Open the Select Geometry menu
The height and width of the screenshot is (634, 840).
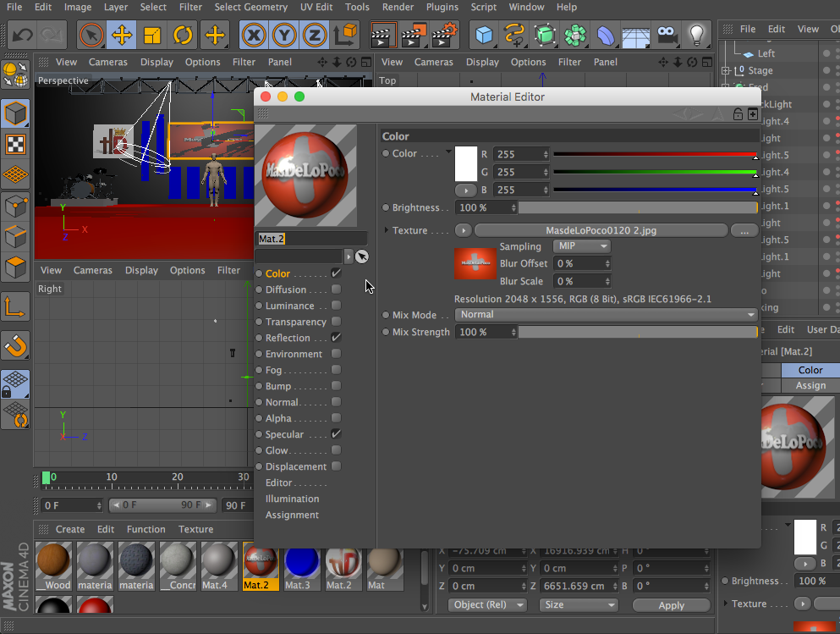pyautogui.click(x=250, y=7)
